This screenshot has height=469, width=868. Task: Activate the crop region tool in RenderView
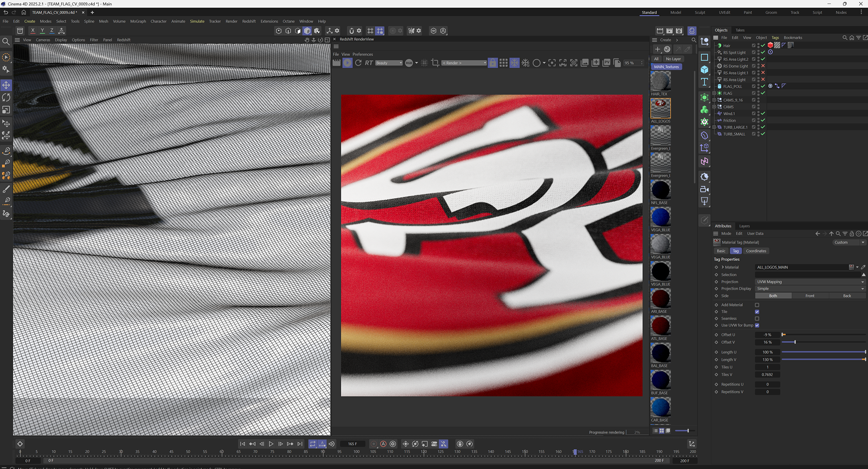pos(435,63)
